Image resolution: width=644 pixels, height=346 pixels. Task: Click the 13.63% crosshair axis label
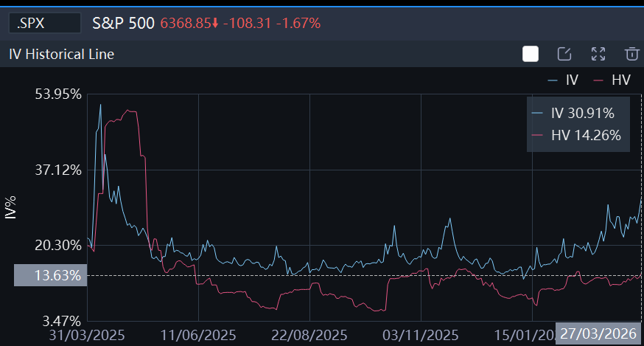pyautogui.click(x=51, y=275)
